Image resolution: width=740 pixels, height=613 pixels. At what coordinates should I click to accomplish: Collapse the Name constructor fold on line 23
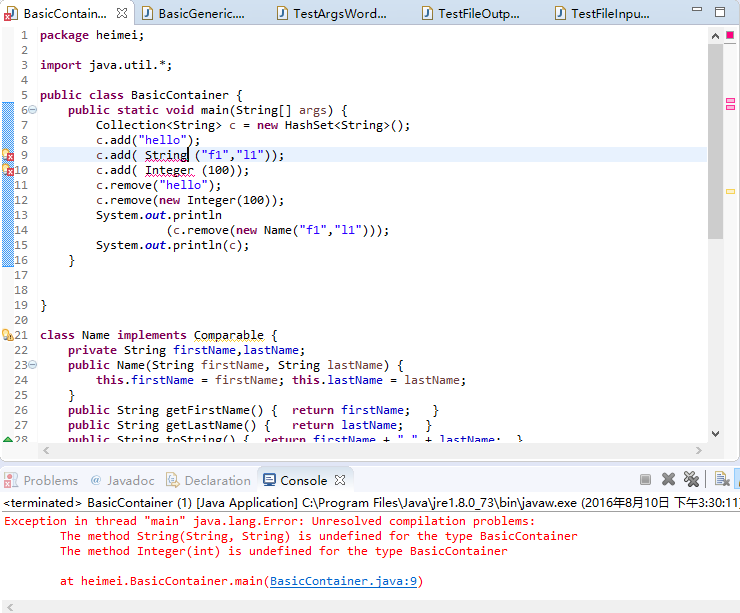pos(33,365)
